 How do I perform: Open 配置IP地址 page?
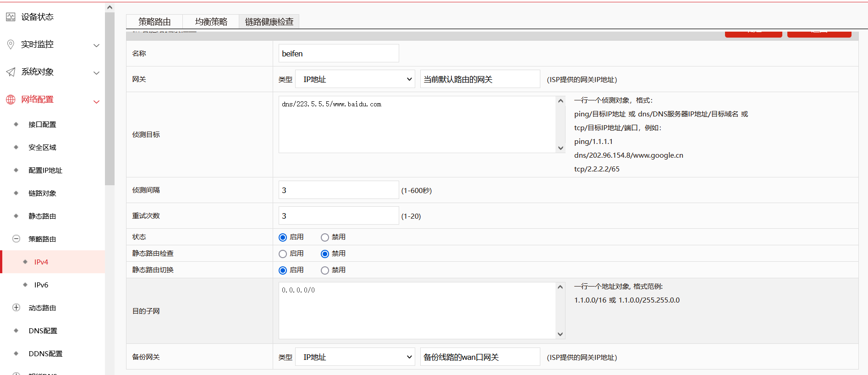[45, 170]
